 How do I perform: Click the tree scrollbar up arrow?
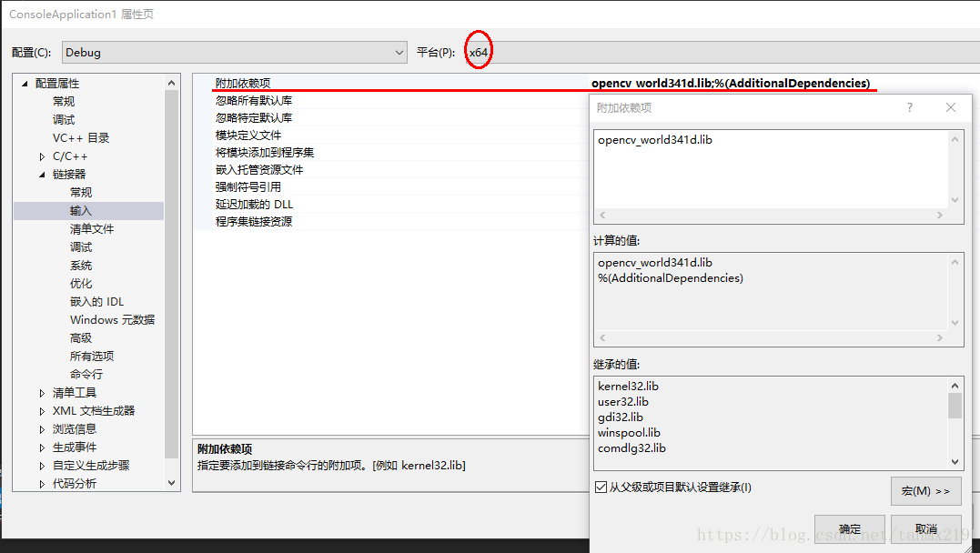(172, 83)
